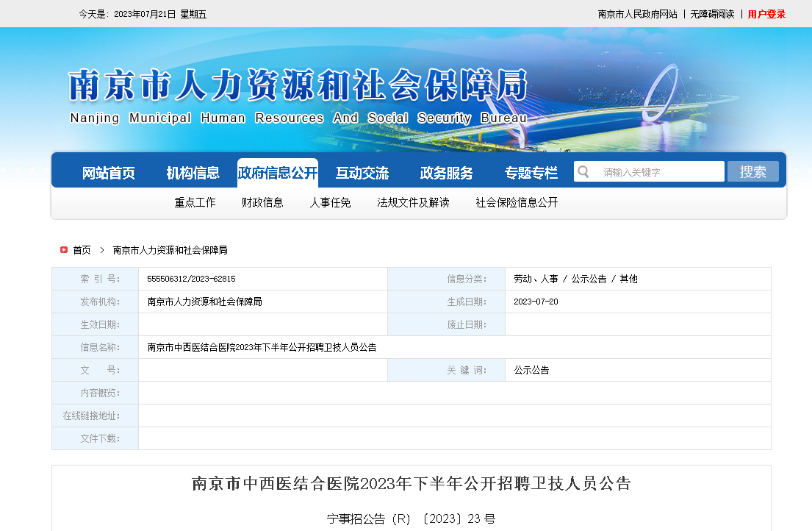Switch to the 专题专栏 tab
This screenshot has width=812, height=531.
(x=531, y=174)
